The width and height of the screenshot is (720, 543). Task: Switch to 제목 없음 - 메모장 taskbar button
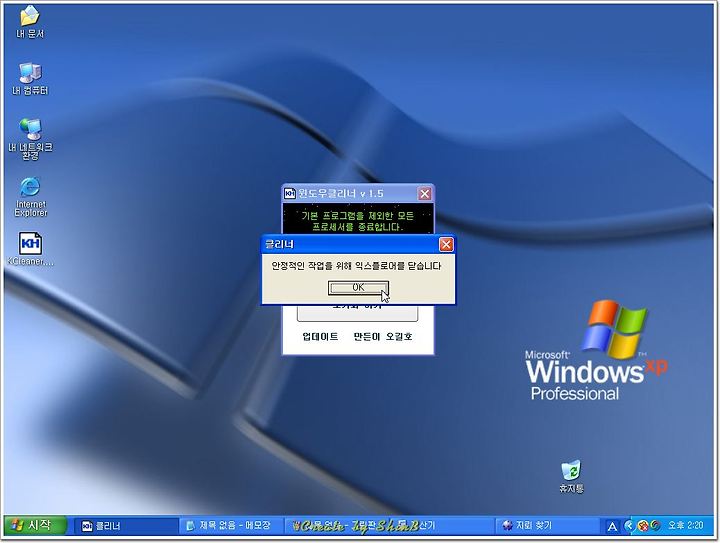click(x=231, y=526)
